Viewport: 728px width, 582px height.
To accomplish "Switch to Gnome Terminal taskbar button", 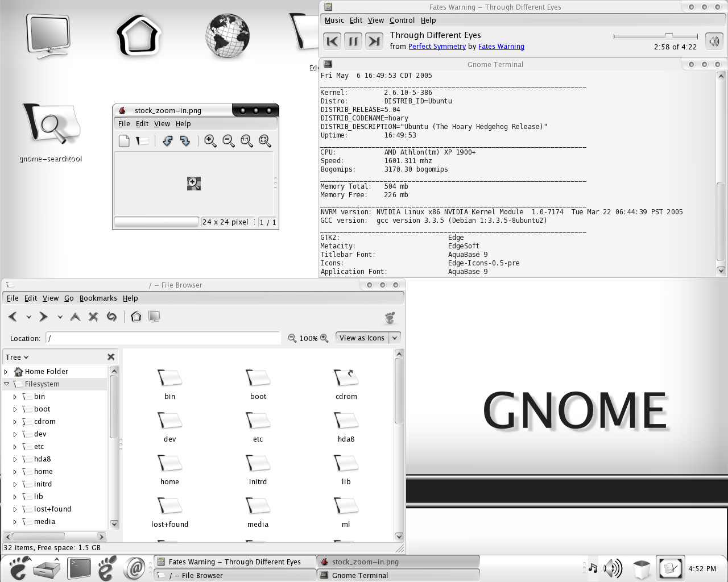I will click(398, 575).
